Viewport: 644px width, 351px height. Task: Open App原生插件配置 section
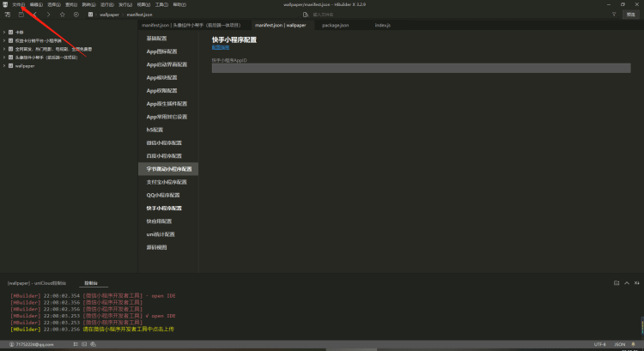[167, 104]
